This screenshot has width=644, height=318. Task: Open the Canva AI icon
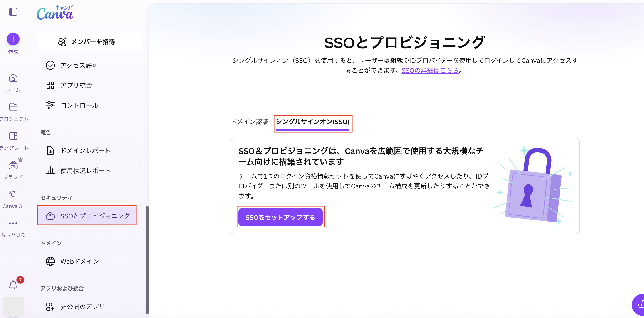click(x=13, y=194)
